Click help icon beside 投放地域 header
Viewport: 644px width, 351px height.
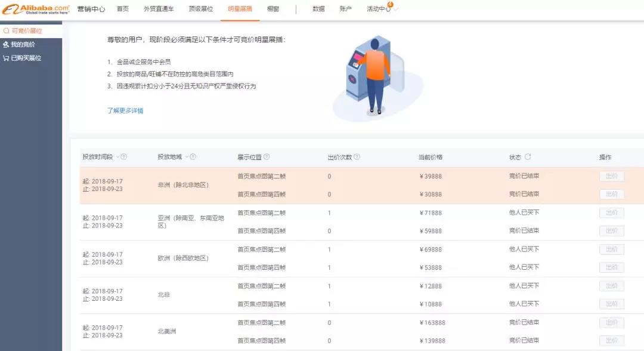pos(193,157)
